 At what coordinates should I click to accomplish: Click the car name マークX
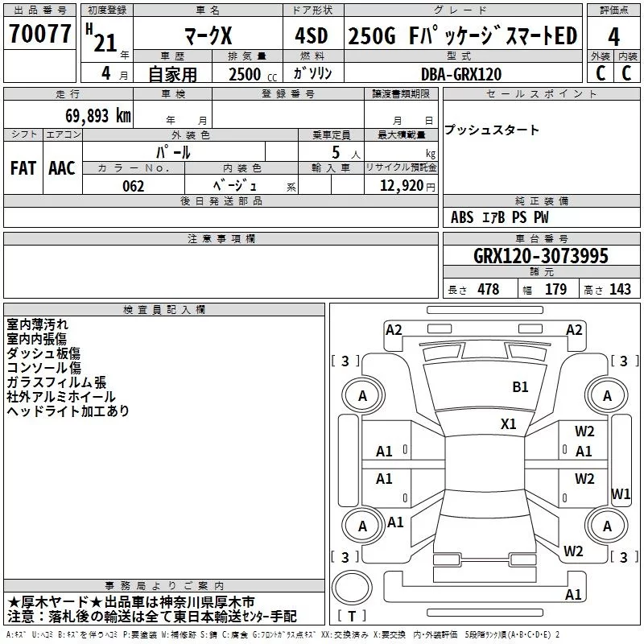tap(208, 35)
